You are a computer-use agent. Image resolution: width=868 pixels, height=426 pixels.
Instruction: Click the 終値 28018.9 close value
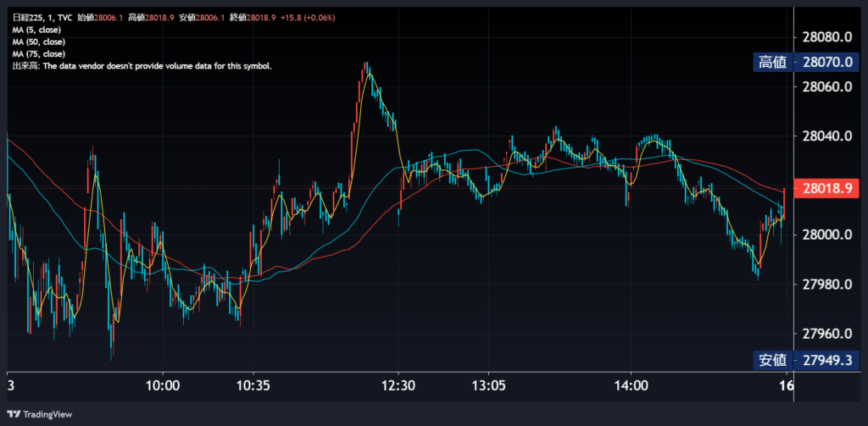tap(253, 18)
